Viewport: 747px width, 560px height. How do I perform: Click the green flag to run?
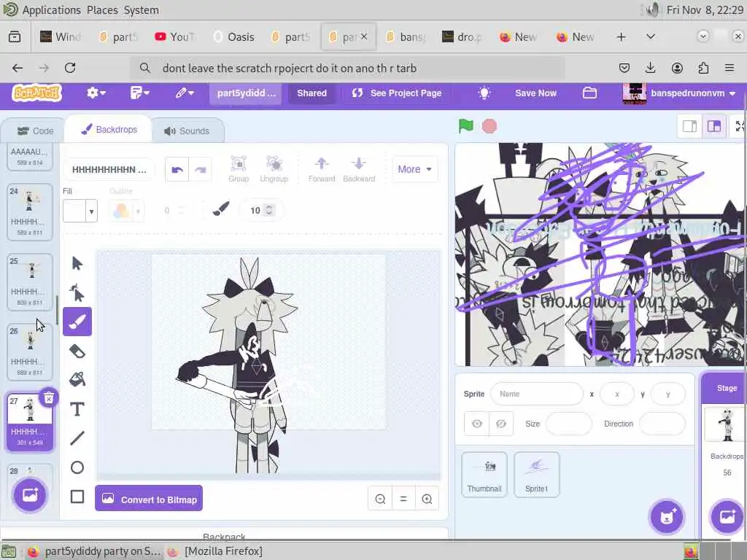466,126
